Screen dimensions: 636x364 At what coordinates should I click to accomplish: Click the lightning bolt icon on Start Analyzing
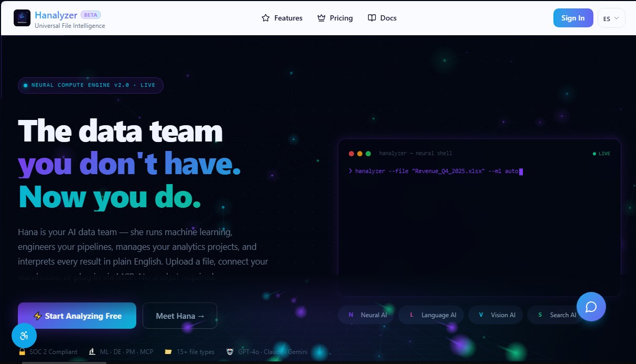pos(37,316)
